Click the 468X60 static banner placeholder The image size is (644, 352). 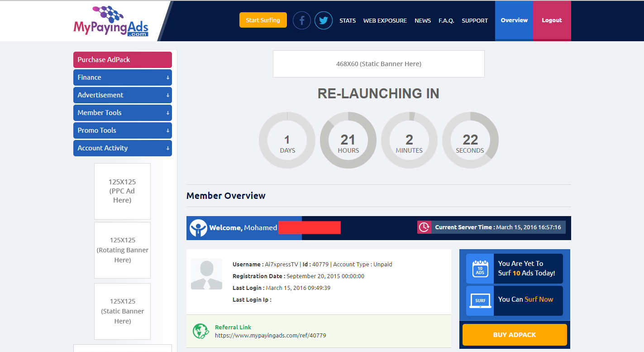coord(379,64)
